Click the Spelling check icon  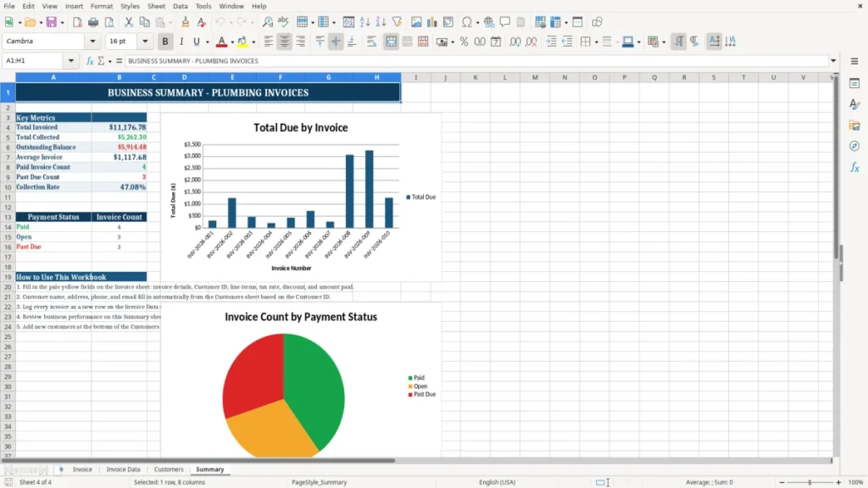pos(283,22)
